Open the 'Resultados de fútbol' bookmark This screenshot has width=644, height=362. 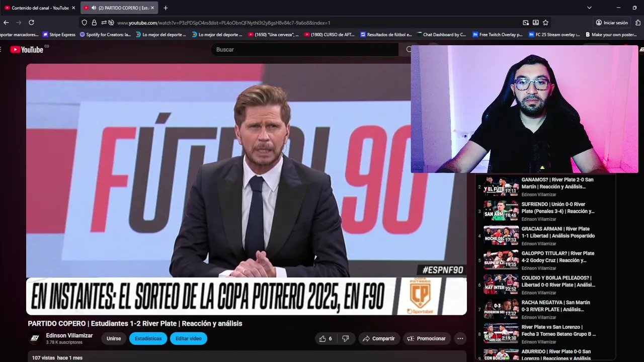pos(386,35)
